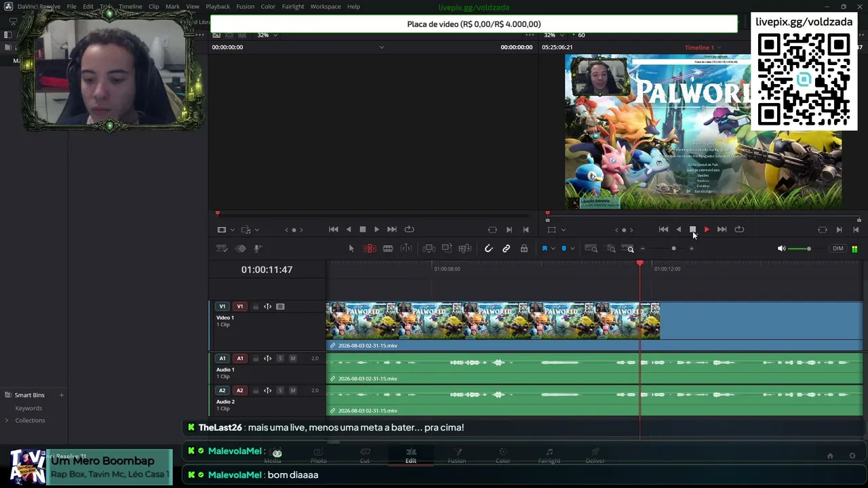Open the Fusion menu

(x=245, y=7)
